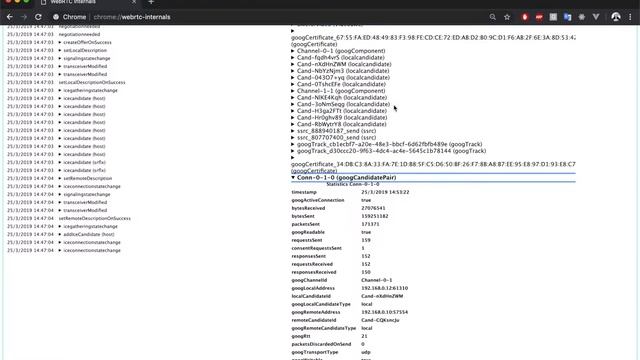Click bytesReceived value 27076541
640x360 pixels.
373,208
